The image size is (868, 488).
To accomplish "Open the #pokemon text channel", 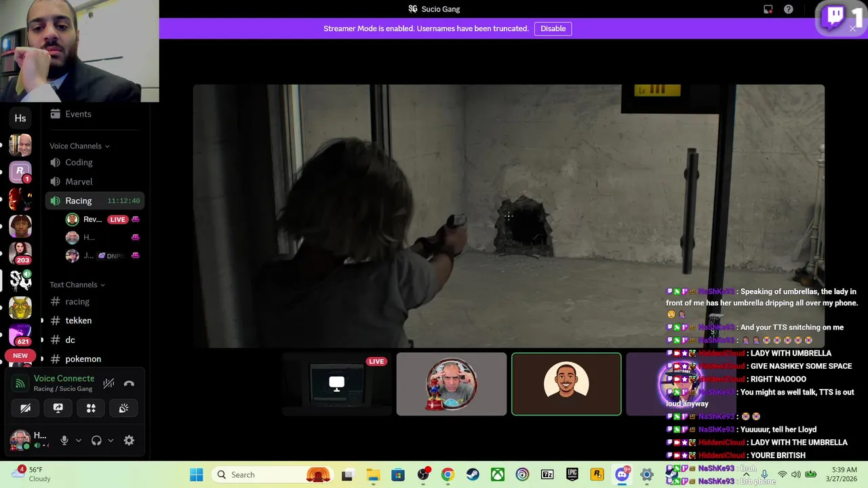I will click(x=95, y=359).
